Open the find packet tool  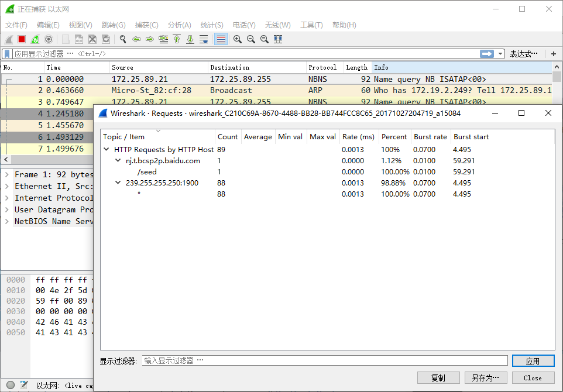click(x=123, y=39)
